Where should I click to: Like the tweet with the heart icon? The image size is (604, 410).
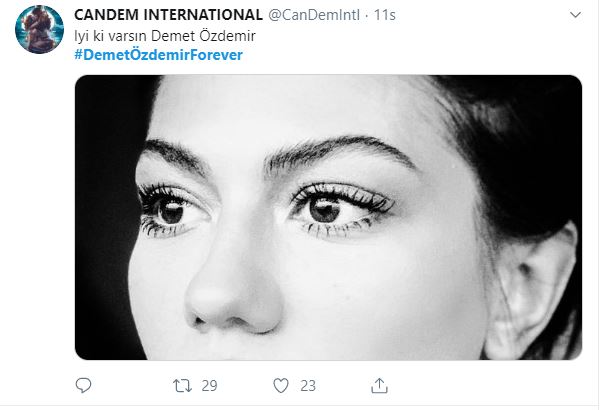coord(281,384)
